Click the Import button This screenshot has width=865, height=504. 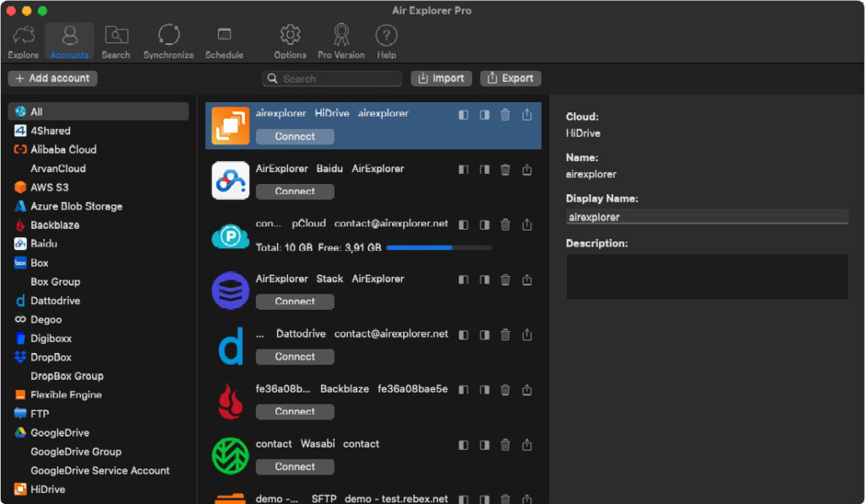(x=441, y=78)
